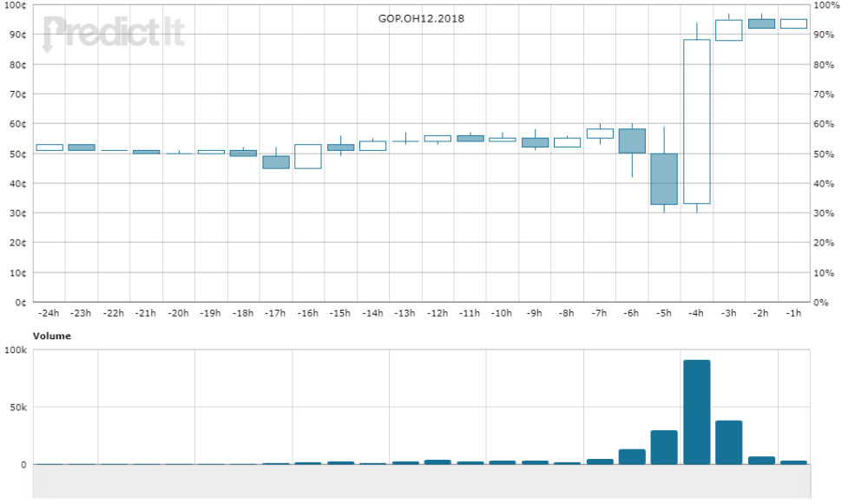This screenshot has width=868, height=504.
Task: Click the tallest volume bar at -4h
Action: [697, 412]
